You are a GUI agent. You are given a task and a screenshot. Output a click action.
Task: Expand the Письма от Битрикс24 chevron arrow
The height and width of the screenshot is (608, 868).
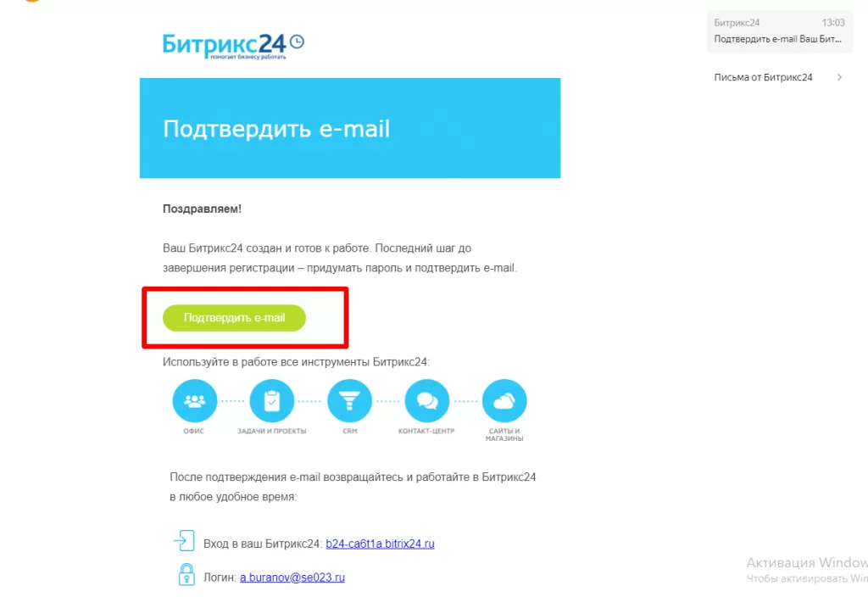coord(840,77)
